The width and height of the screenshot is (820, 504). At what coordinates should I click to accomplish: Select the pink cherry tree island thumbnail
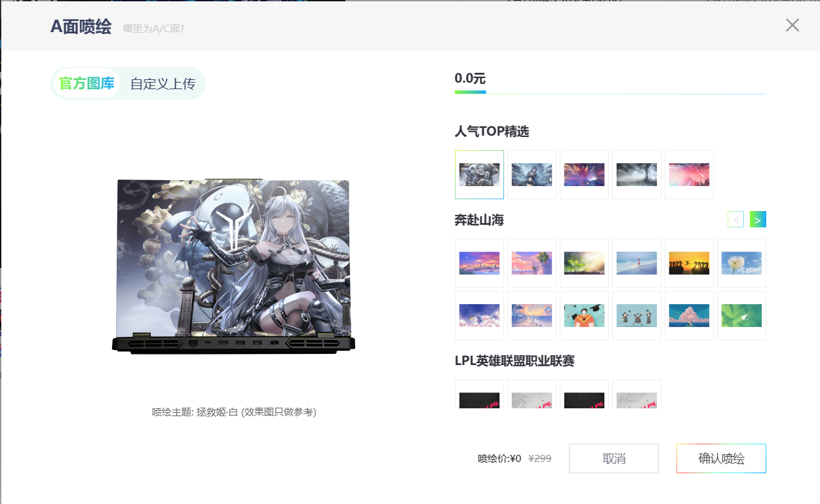point(689,315)
